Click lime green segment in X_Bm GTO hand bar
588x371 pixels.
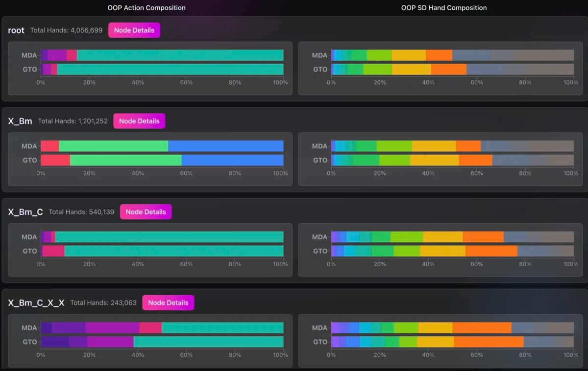(394, 160)
